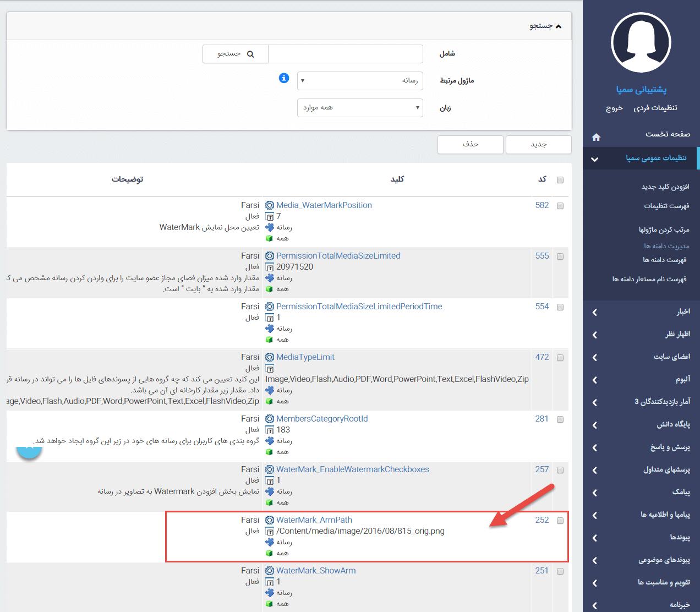The image size is (700, 612).
Task: Click the حذف (Delete) button
Action: click(471, 144)
